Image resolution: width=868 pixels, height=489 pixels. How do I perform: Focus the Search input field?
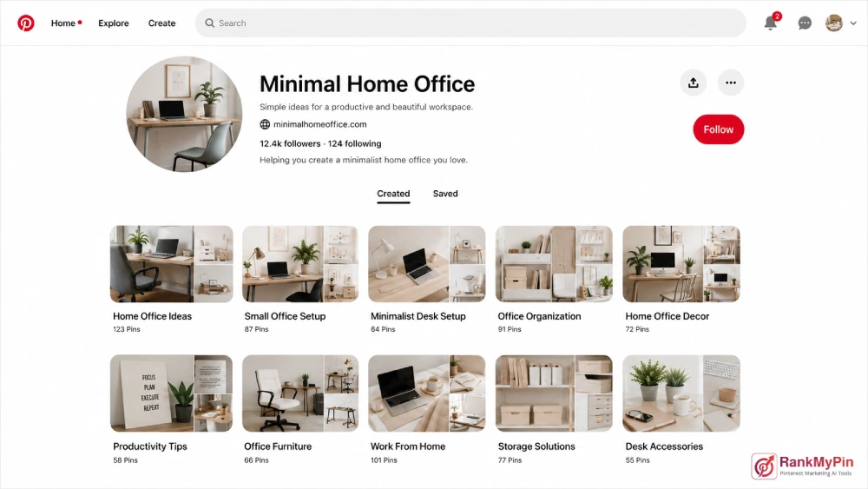tap(470, 23)
